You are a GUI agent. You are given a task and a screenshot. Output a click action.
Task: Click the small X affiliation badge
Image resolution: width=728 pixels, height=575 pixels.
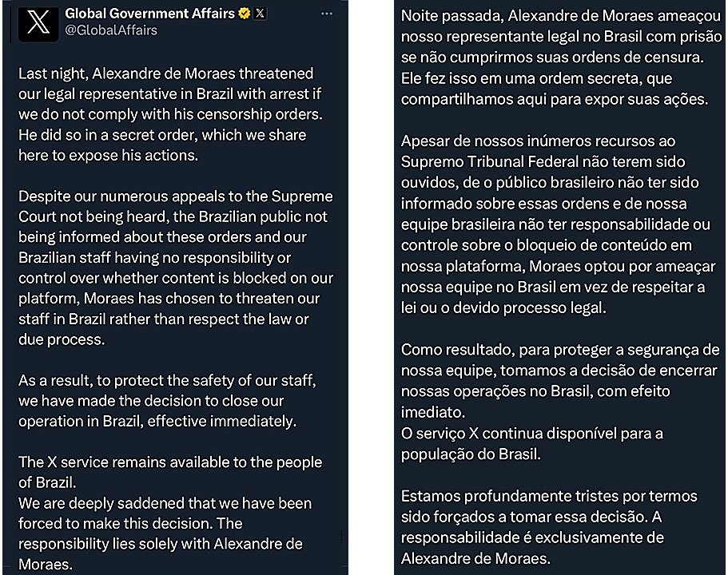click(260, 14)
